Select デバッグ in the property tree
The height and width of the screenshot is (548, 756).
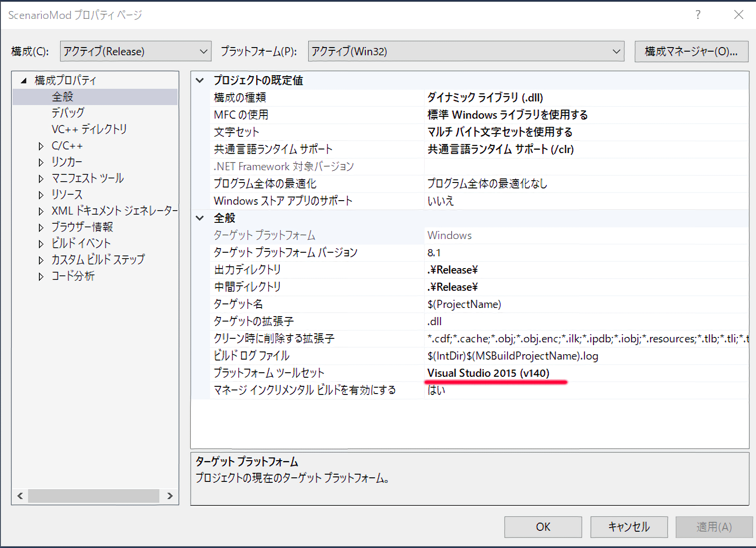coord(68,113)
